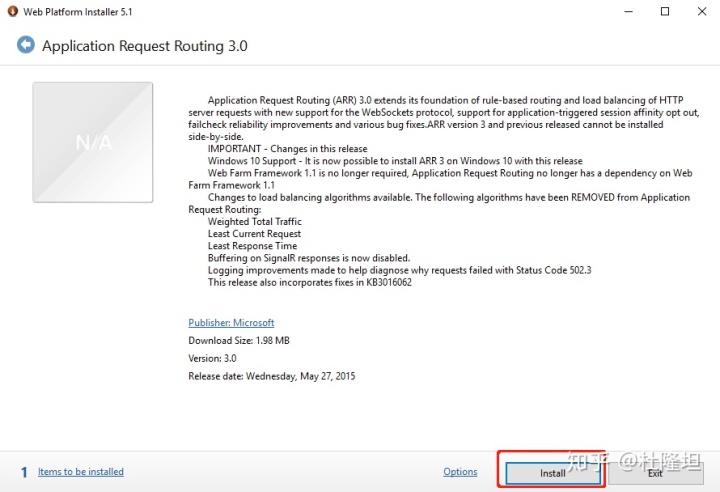720x492 pixels.
Task: Maximize the Web Platform Installer window
Action: (665, 11)
